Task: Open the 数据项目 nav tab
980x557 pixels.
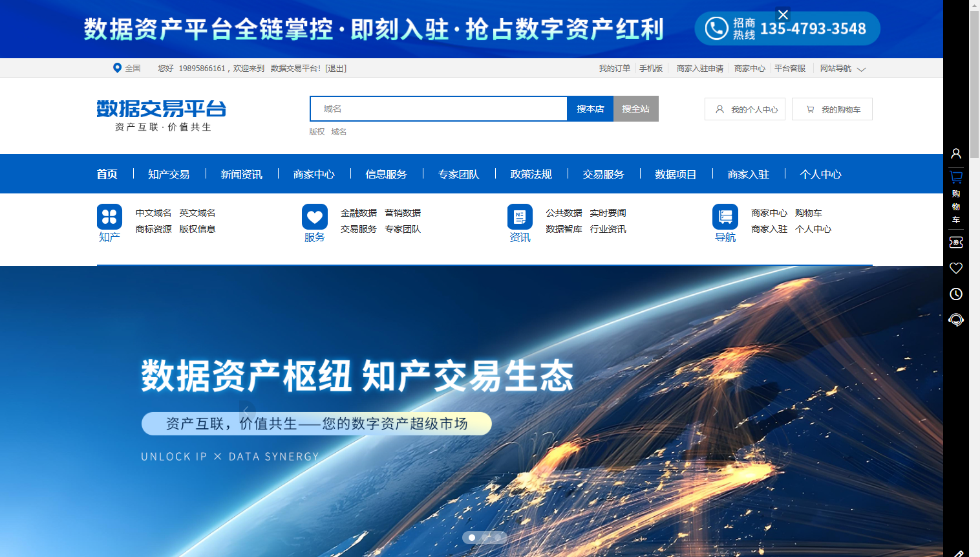Action: pyautogui.click(x=676, y=174)
